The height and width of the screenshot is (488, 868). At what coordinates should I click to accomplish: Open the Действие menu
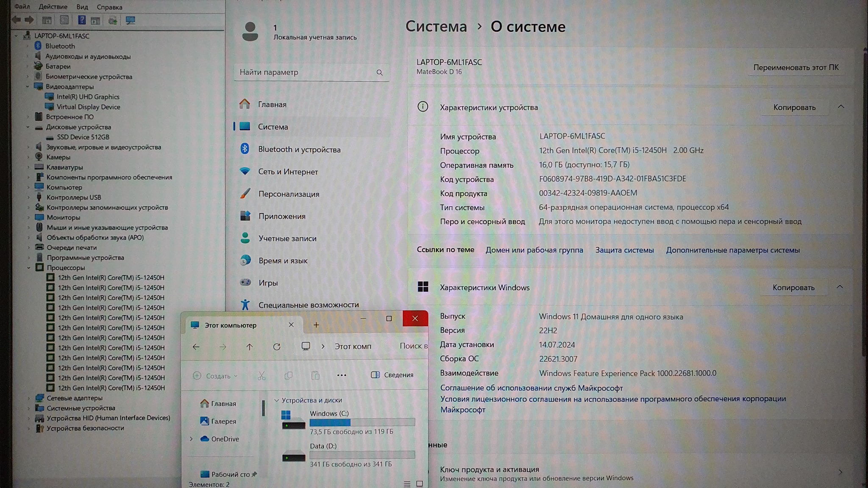[x=53, y=7]
